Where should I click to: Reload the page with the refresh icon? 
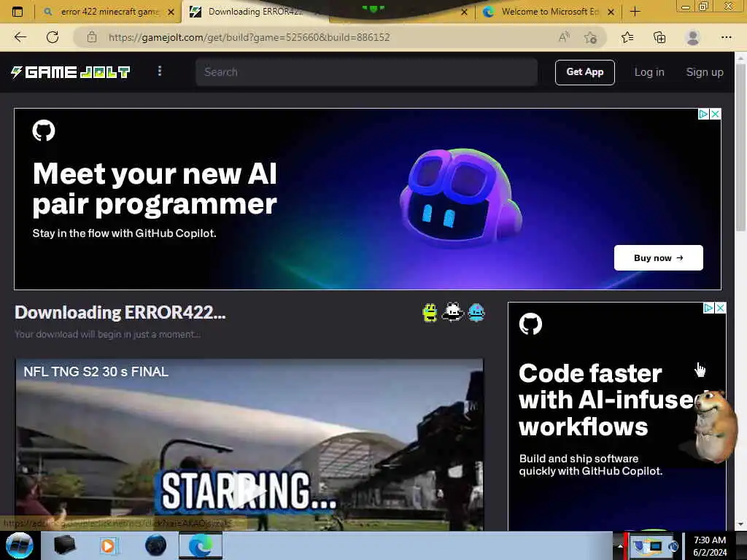(x=53, y=37)
